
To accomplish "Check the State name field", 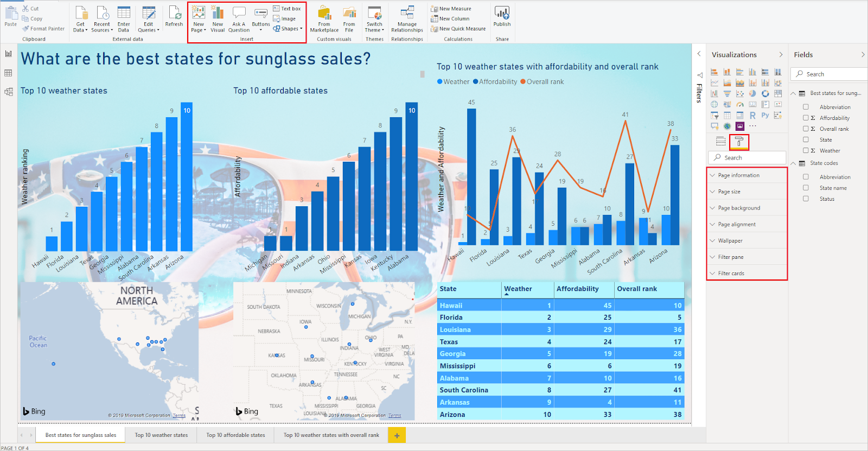I will 806,188.
